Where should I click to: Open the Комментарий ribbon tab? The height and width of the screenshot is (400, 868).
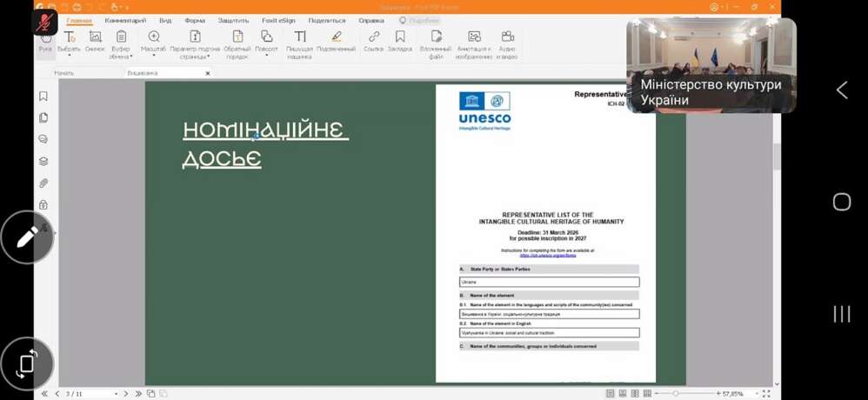click(125, 21)
